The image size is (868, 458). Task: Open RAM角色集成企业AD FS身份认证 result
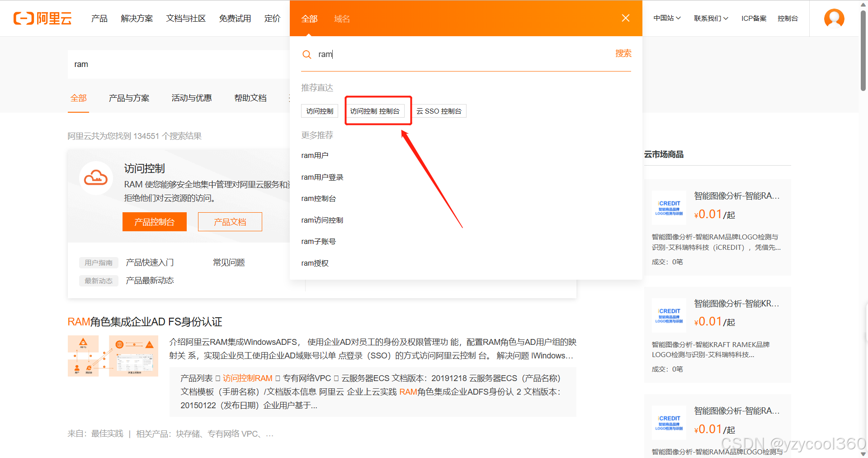tap(145, 322)
